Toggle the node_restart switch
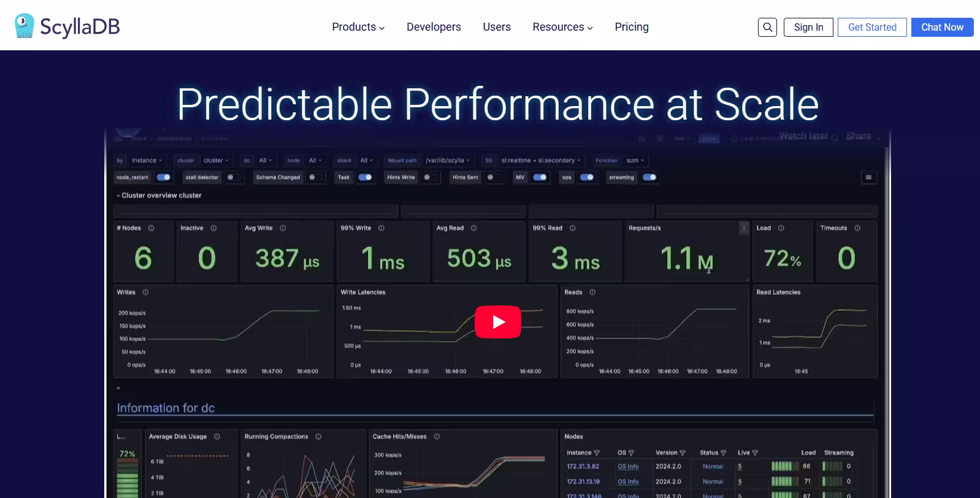The height and width of the screenshot is (498, 980). coord(163,177)
